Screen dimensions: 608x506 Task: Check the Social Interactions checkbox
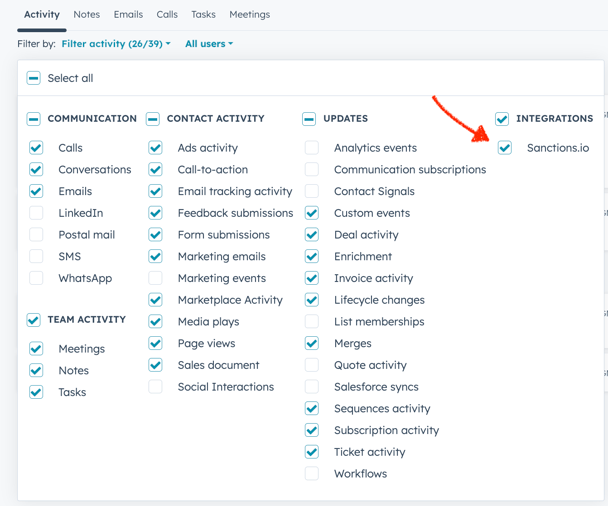click(156, 387)
